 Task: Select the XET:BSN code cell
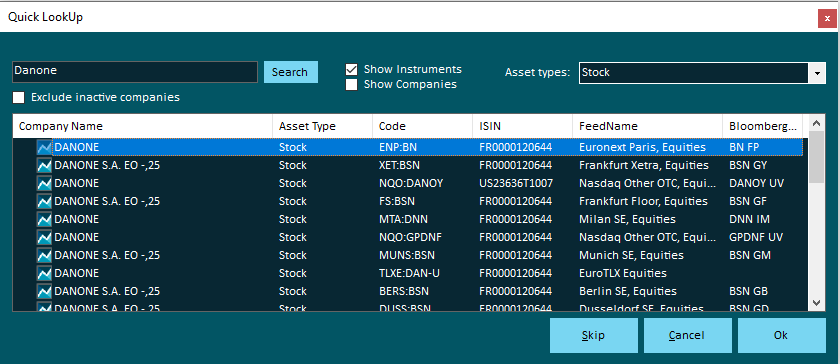pos(422,165)
